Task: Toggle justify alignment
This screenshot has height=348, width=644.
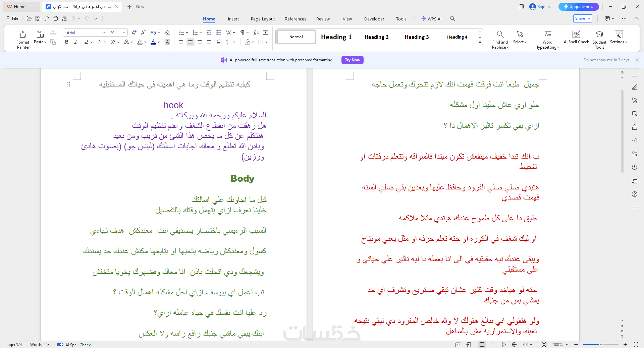Action: [209, 42]
